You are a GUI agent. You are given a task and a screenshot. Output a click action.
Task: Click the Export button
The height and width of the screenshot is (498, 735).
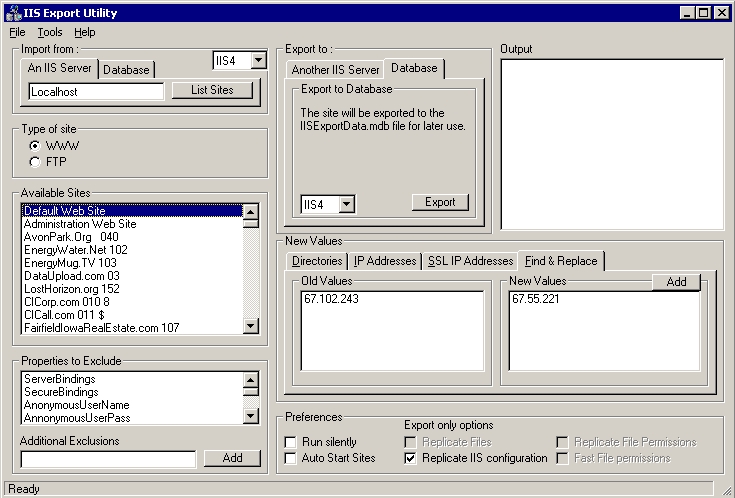point(440,202)
